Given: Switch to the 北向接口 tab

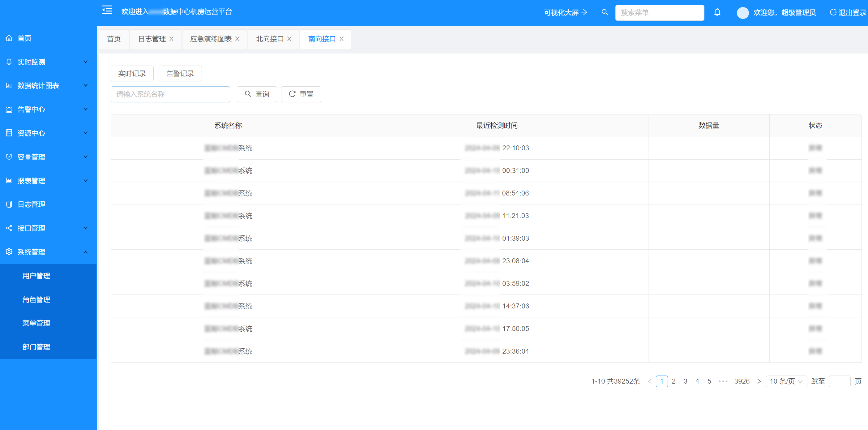Looking at the screenshot, I should click(269, 39).
